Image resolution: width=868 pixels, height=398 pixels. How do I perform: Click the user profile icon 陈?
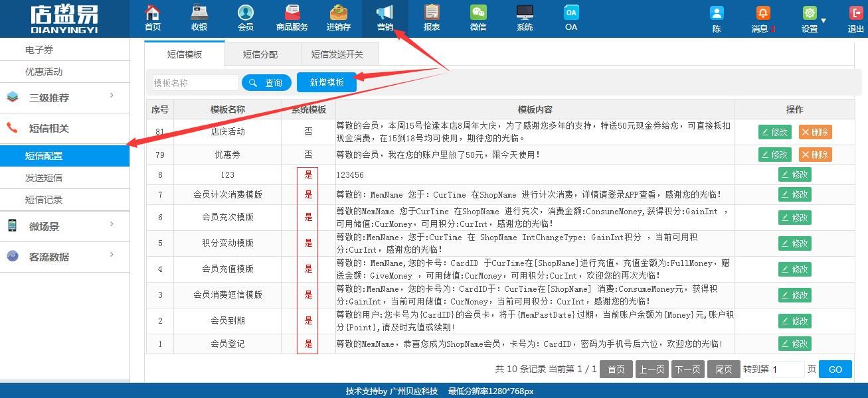pos(717,13)
